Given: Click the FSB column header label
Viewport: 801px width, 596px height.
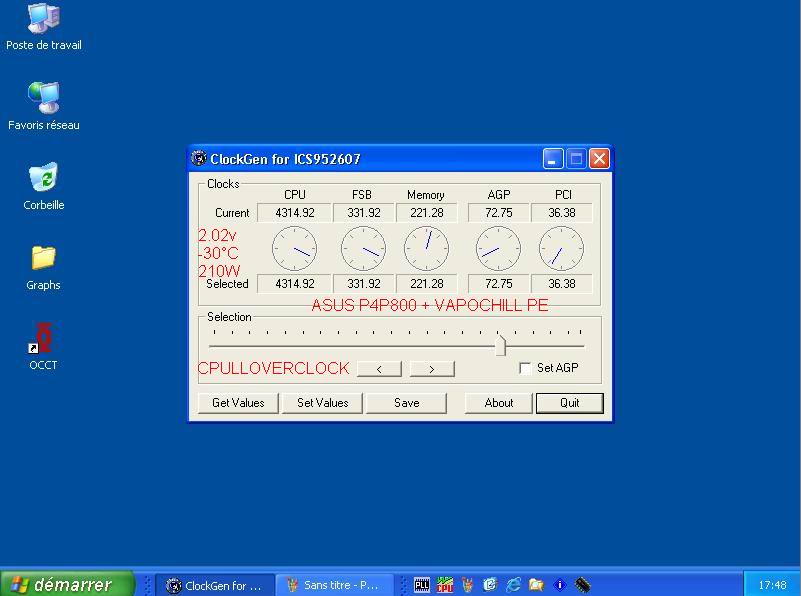Looking at the screenshot, I should point(362,195).
